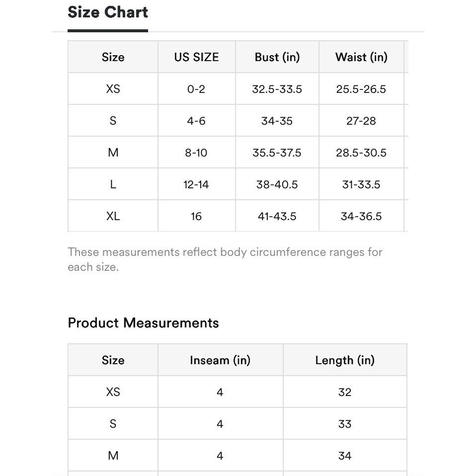476x476 pixels.
Task: Click the US SIZE column header
Action: (x=196, y=57)
